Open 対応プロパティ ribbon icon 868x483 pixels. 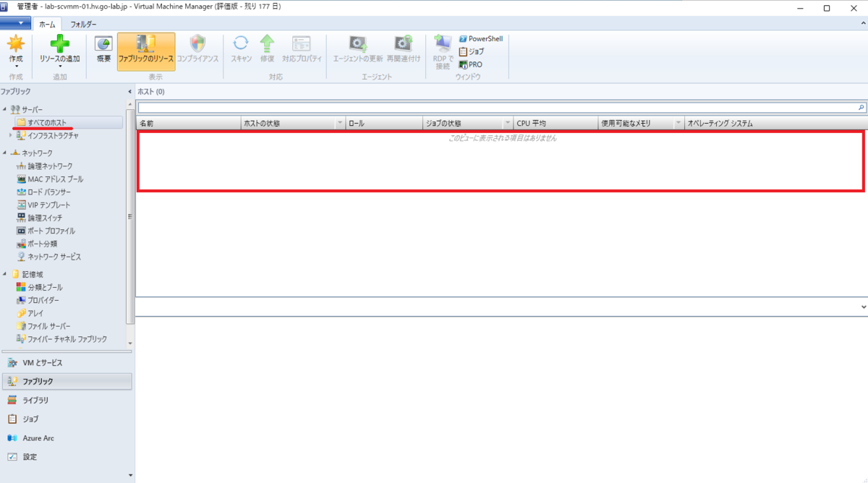(302, 43)
